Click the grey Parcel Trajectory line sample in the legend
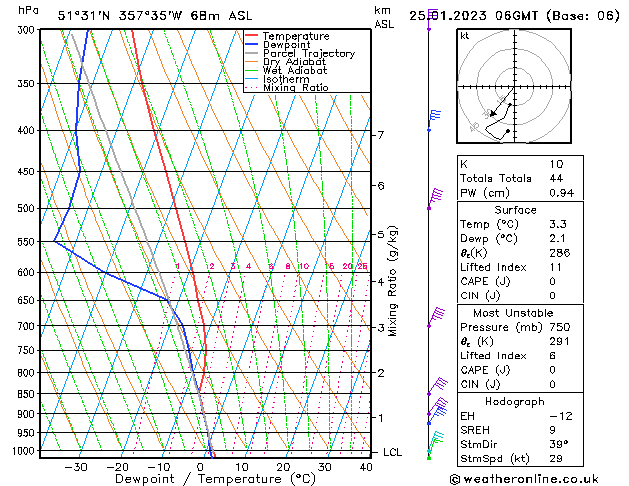Image resolution: width=629 pixels, height=486 pixels. (x=252, y=53)
